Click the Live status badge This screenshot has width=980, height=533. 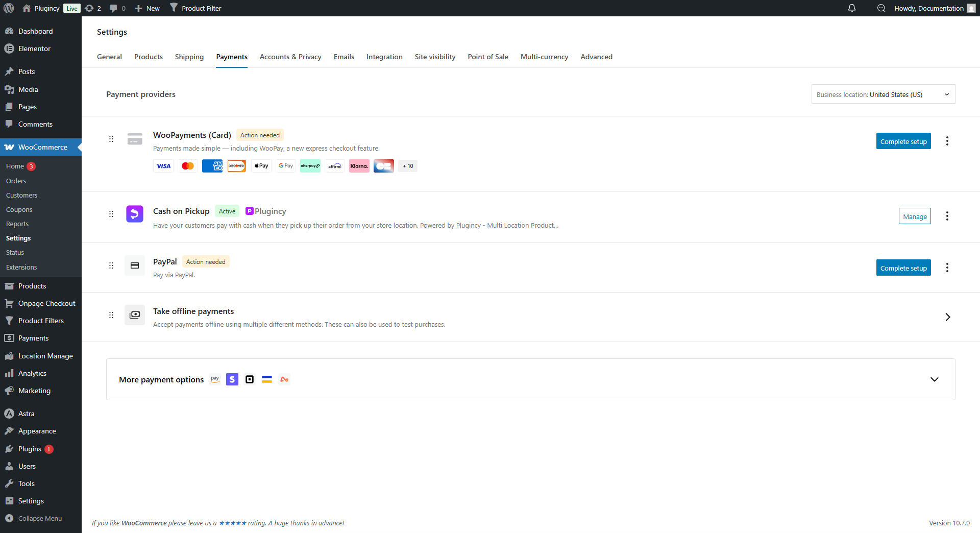72,8
